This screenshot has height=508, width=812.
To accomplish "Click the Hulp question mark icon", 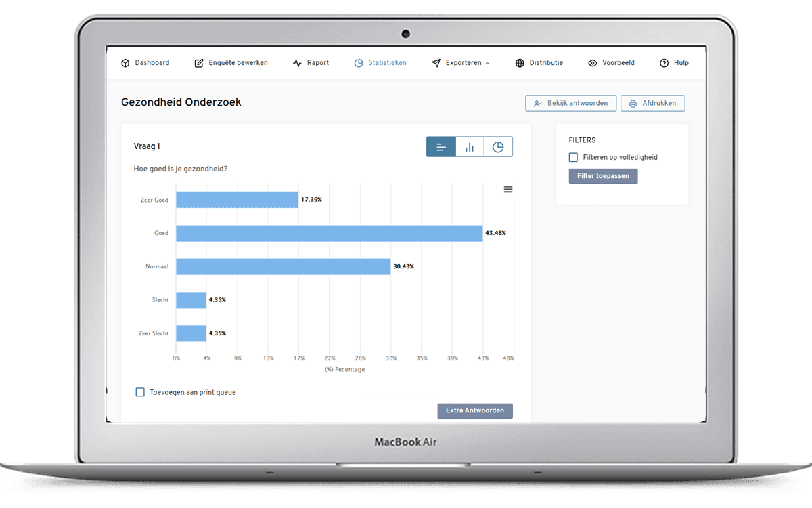I will point(664,63).
